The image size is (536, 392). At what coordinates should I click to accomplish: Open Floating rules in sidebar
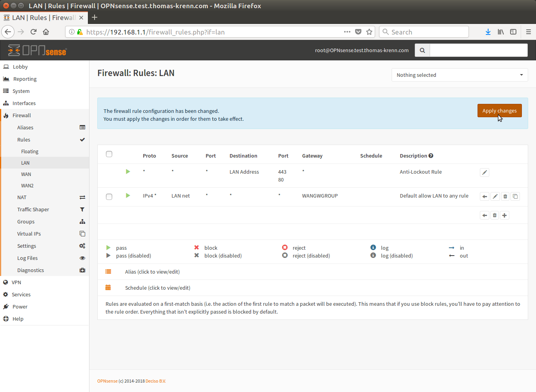30,151
